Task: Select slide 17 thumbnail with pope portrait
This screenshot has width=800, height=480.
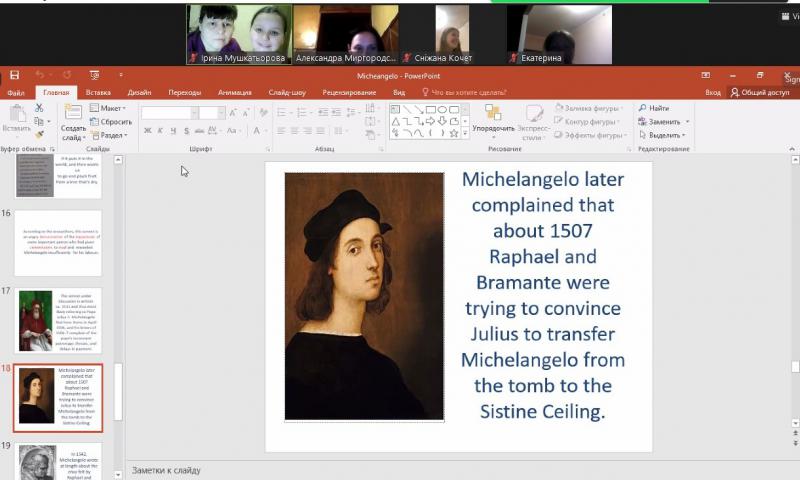Action: click(x=58, y=320)
